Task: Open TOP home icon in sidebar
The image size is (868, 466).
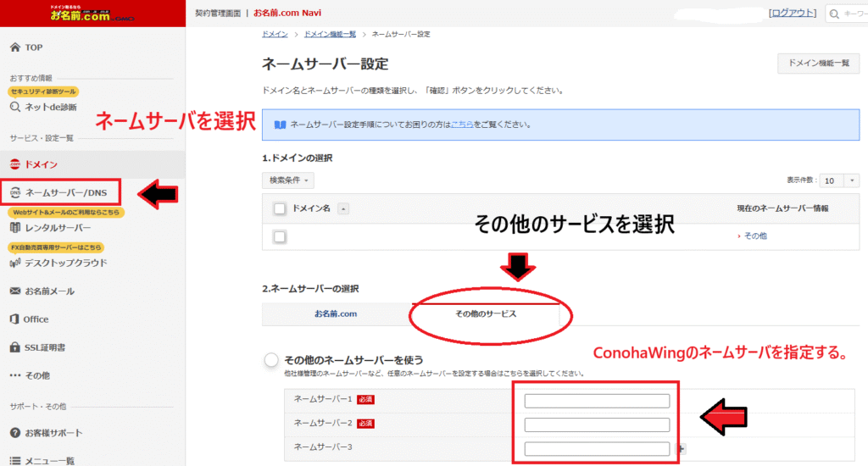Action: tap(15, 47)
